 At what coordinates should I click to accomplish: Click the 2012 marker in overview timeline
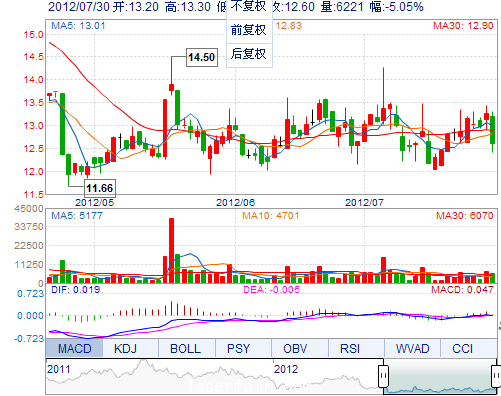(x=286, y=369)
